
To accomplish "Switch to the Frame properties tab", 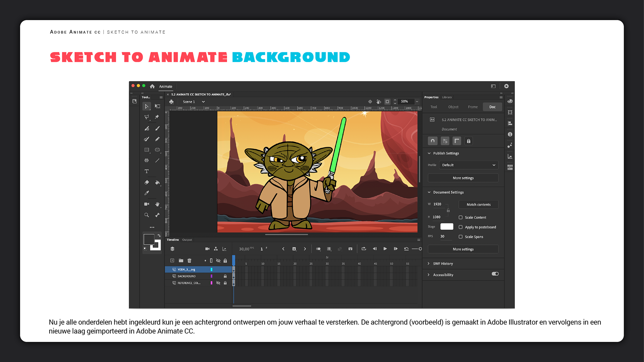I will (x=473, y=107).
